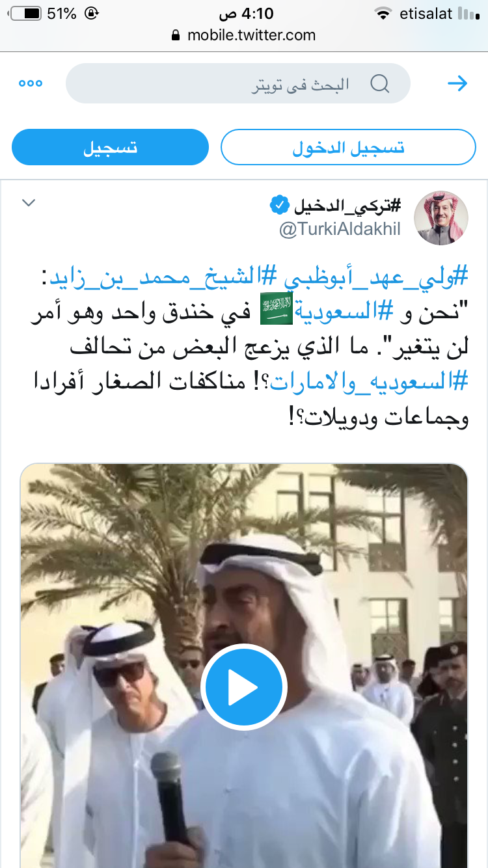Click the blue تسجيل sign-up button
Screen dimensions: 488x868
coord(110,147)
